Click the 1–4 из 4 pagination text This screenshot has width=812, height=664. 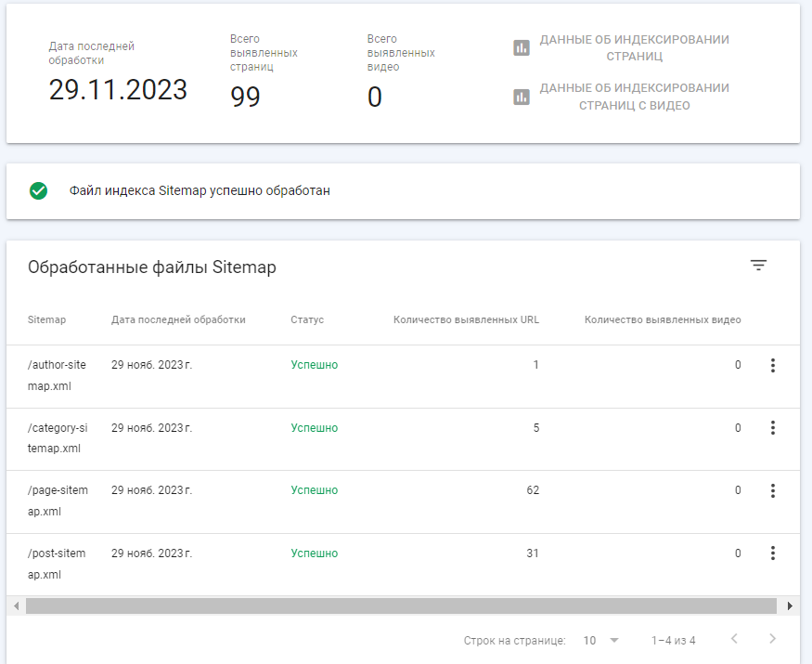(x=673, y=641)
